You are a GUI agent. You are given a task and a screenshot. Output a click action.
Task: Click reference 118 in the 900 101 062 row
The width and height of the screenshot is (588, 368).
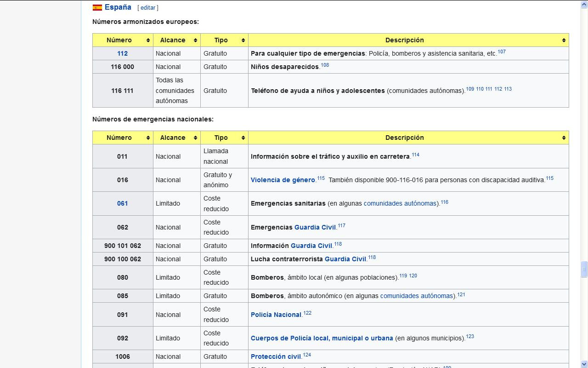point(338,244)
